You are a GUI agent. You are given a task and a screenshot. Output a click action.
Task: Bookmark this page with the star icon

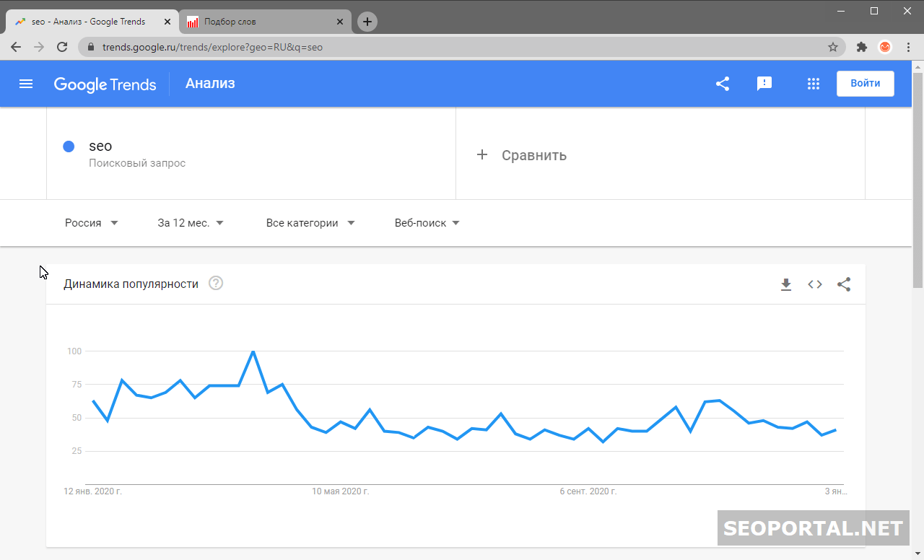[x=833, y=47]
